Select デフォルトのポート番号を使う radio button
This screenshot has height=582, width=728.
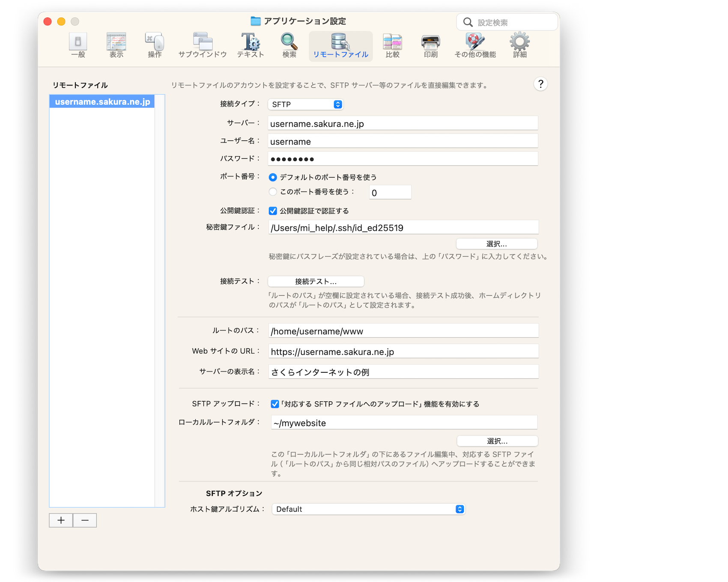[273, 177]
